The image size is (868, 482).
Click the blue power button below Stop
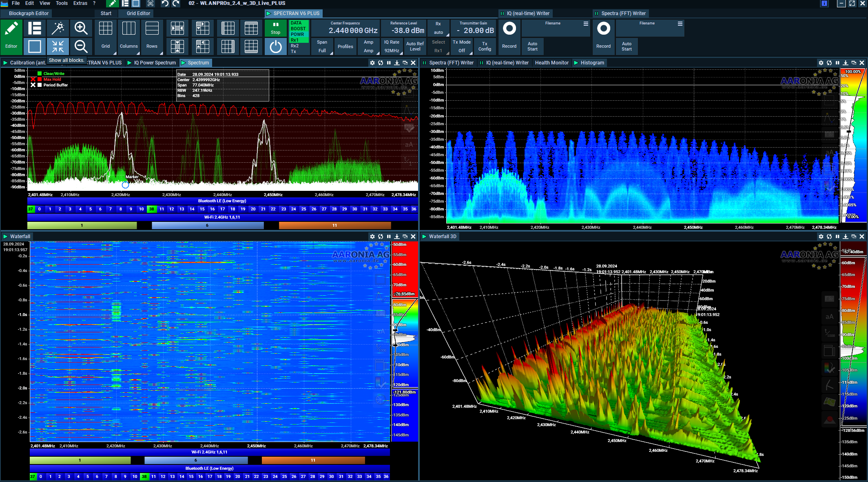click(276, 46)
